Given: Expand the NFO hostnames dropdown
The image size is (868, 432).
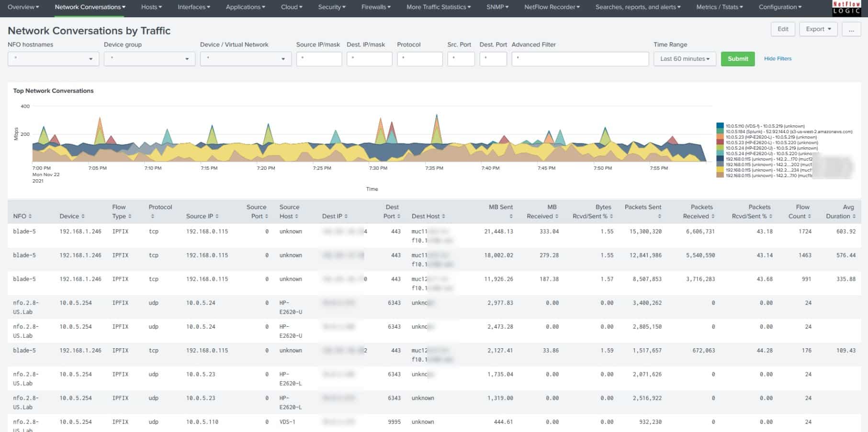Looking at the screenshot, I should (53, 59).
